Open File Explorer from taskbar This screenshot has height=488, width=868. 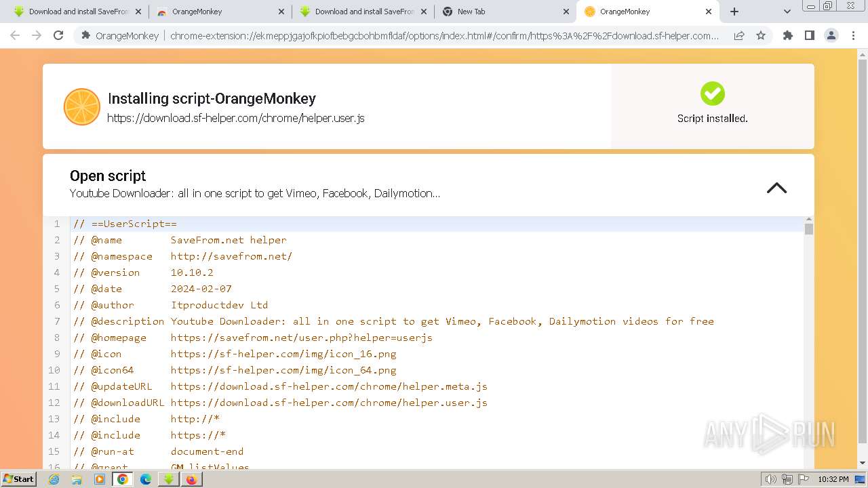[77, 479]
